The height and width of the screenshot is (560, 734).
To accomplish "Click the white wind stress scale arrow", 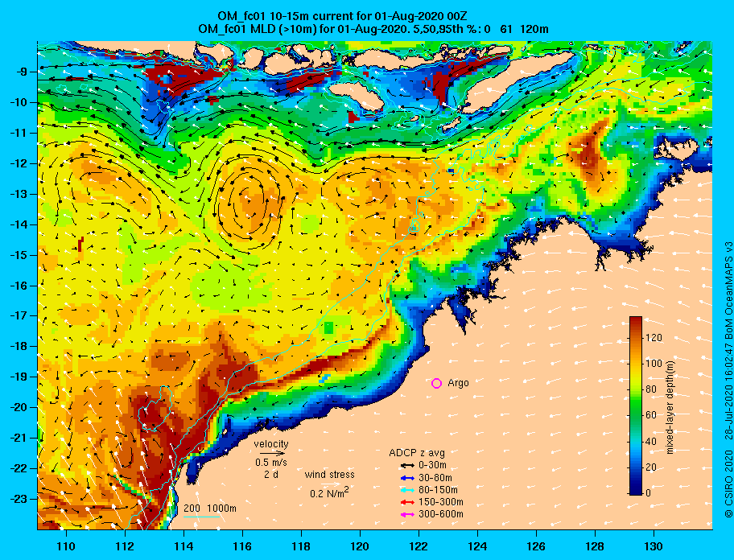I will (331, 484).
